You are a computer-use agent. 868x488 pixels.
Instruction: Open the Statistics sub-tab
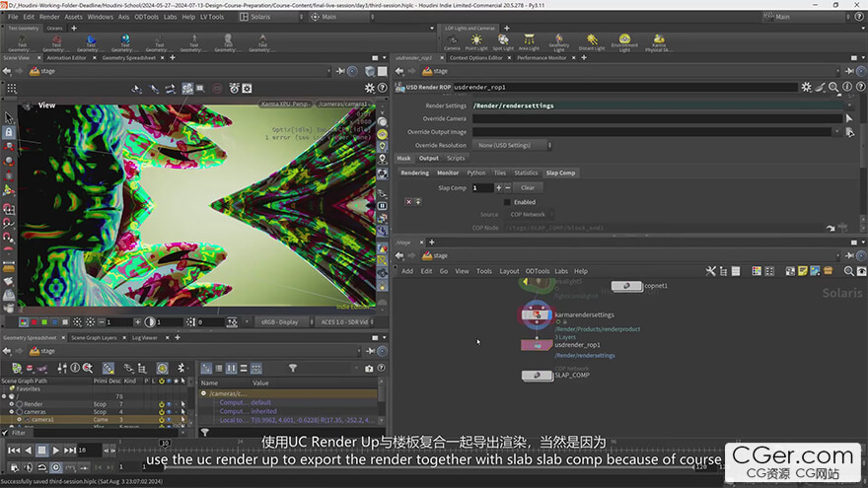coord(526,174)
